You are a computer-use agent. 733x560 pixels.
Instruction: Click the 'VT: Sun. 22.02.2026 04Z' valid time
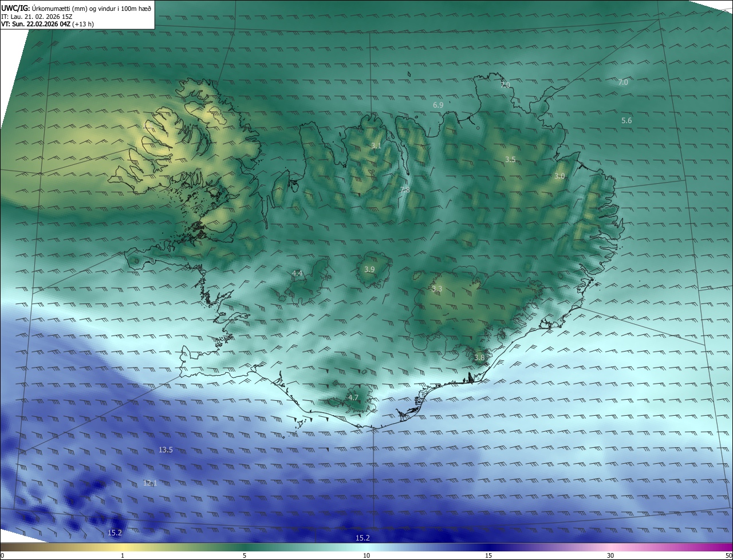coord(36,25)
